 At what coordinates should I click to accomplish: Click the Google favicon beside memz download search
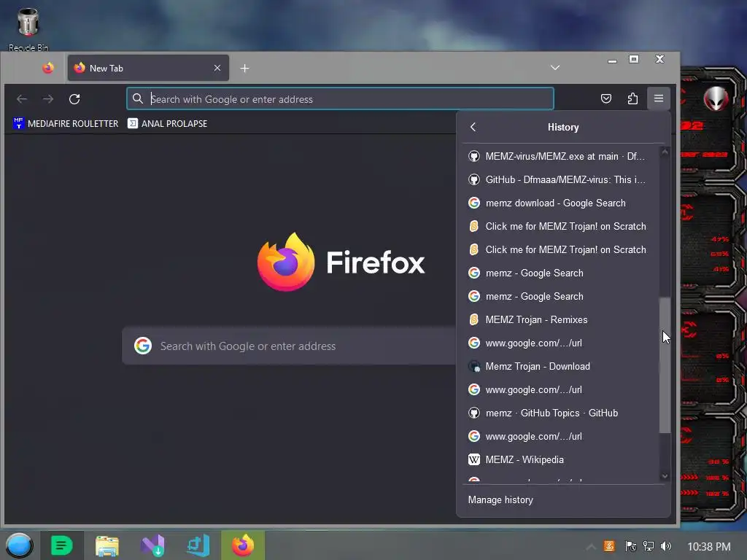pyautogui.click(x=474, y=203)
